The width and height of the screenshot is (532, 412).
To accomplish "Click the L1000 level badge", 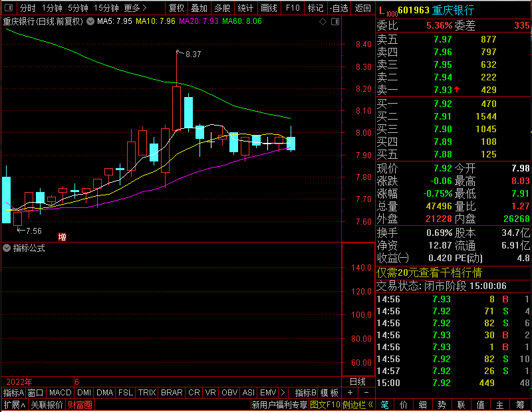I will tap(388, 11).
